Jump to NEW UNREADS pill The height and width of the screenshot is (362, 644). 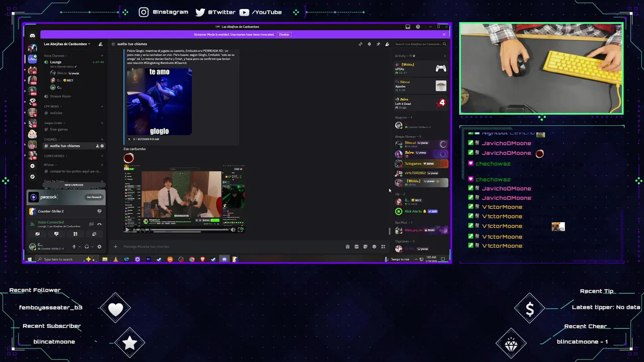[74, 185]
